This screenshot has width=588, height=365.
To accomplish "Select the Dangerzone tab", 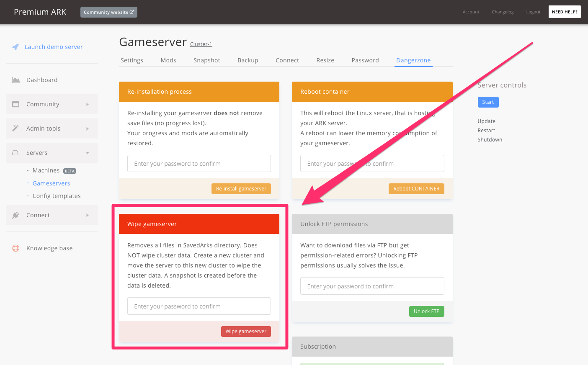I will point(413,60).
